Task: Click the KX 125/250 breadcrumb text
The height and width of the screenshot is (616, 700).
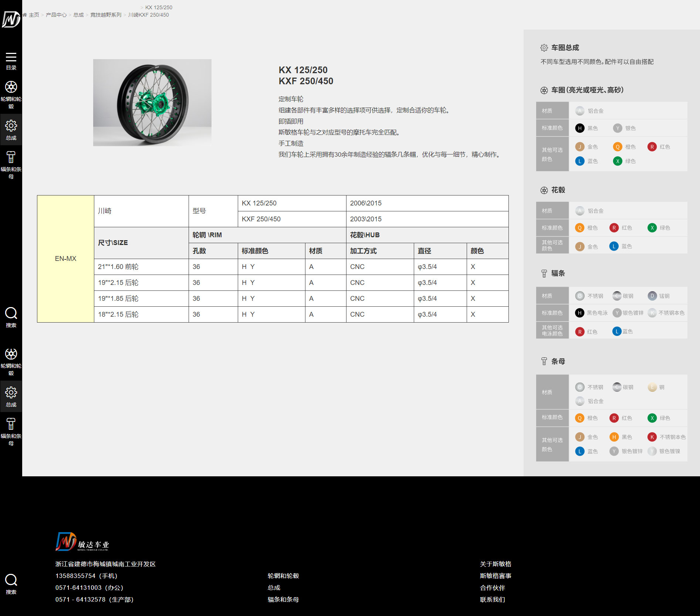Action: pyautogui.click(x=159, y=7)
